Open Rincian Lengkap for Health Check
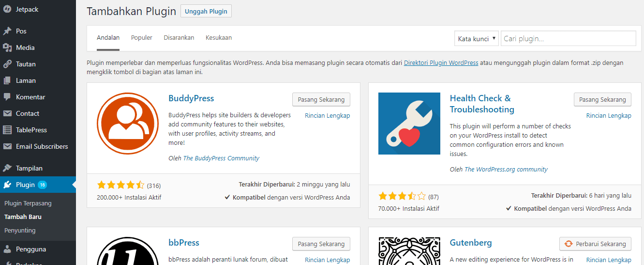The height and width of the screenshot is (265, 644). tap(609, 115)
